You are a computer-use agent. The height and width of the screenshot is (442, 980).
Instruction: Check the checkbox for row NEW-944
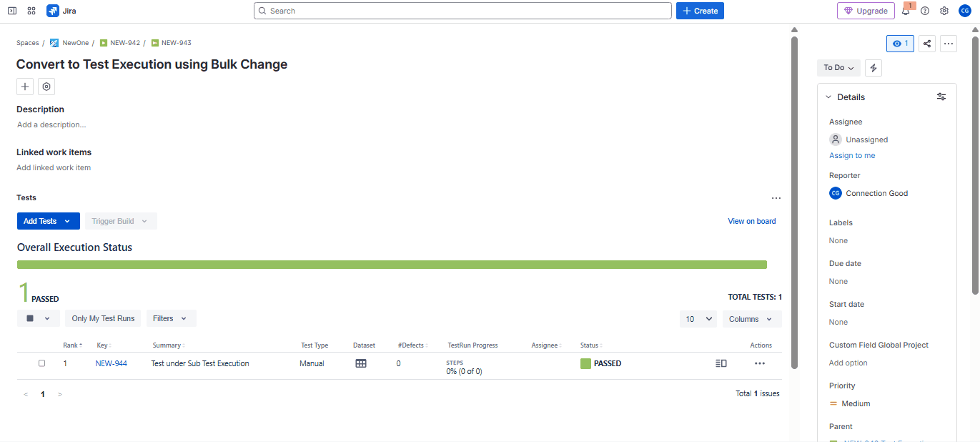click(x=41, y=363)
